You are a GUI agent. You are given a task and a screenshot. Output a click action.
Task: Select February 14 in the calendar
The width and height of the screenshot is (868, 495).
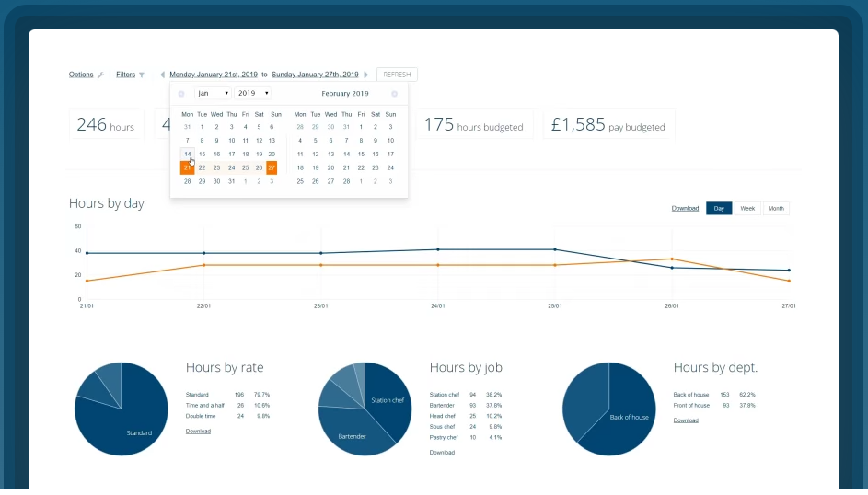(x=346, y=155)
